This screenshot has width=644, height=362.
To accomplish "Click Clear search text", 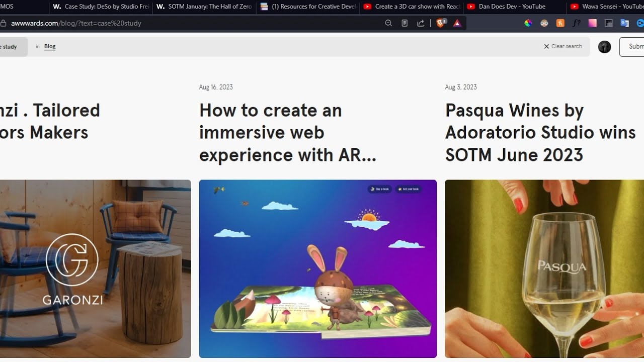I will coord(567,46).
